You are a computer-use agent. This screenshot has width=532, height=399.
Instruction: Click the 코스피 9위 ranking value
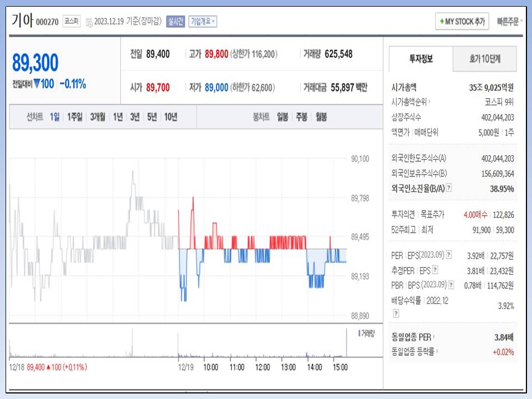(x=499, y=102)
